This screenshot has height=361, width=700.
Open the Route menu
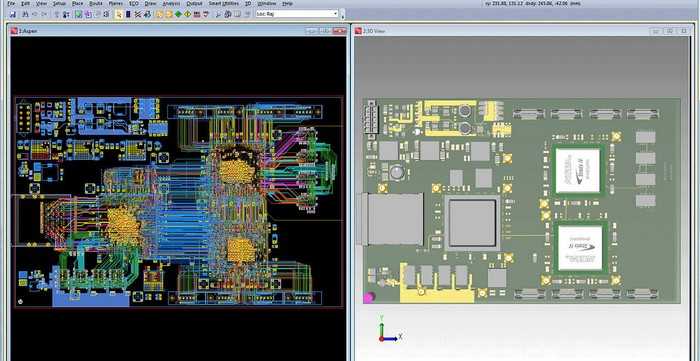(96, 4)
